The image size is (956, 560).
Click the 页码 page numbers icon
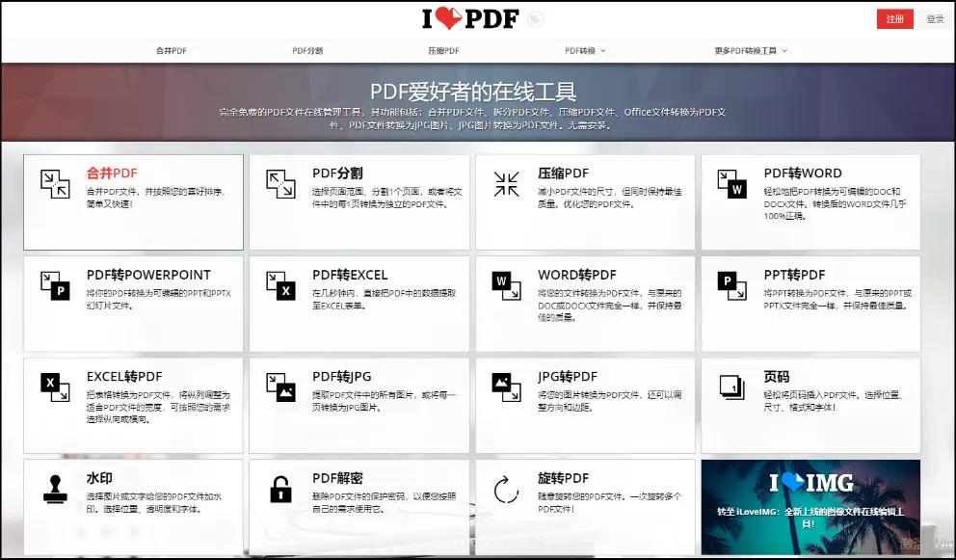click(731, 387)
